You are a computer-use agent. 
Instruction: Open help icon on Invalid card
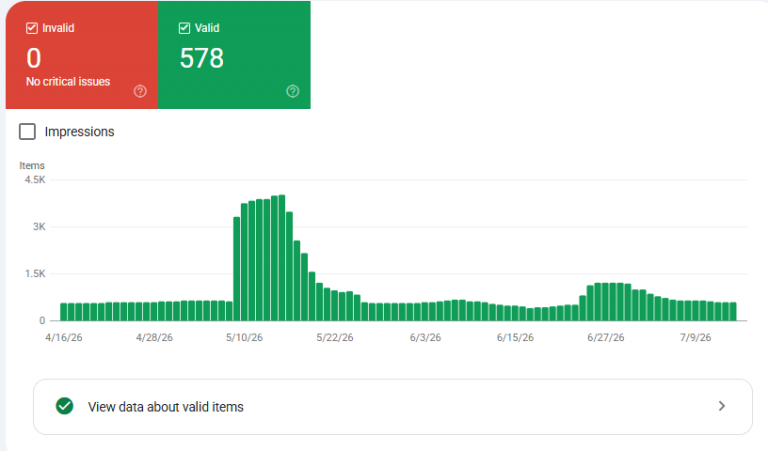click(x=140, y=91)
